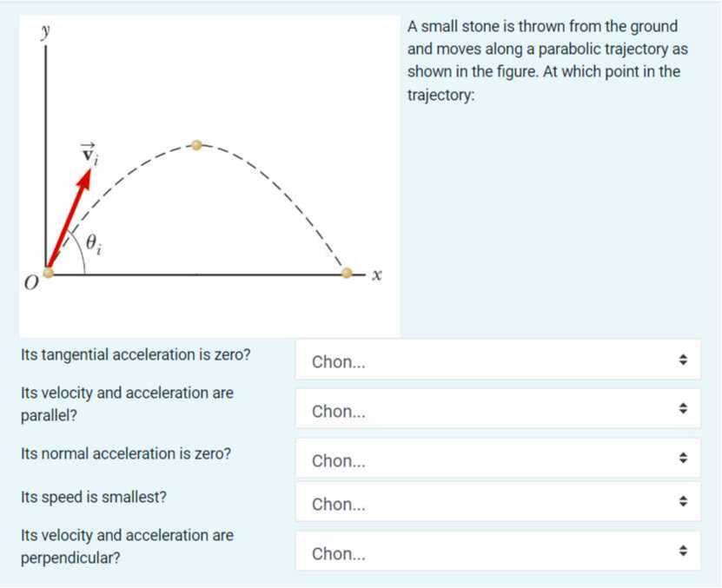Open the dropdown for 'Its tangential acceleration is zero?'
The image size is (722, 588).
498,360
